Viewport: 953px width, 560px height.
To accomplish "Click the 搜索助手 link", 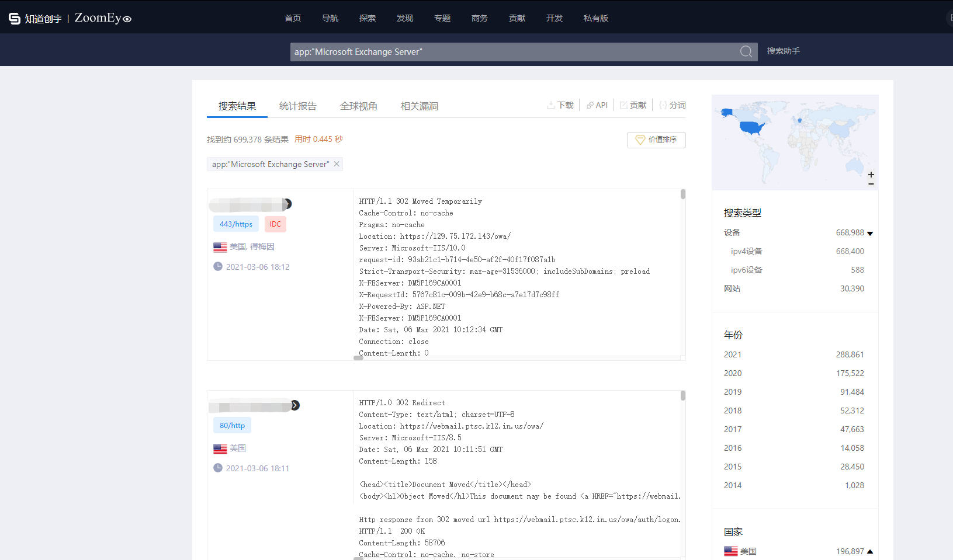I will click(x=784, y=51).
